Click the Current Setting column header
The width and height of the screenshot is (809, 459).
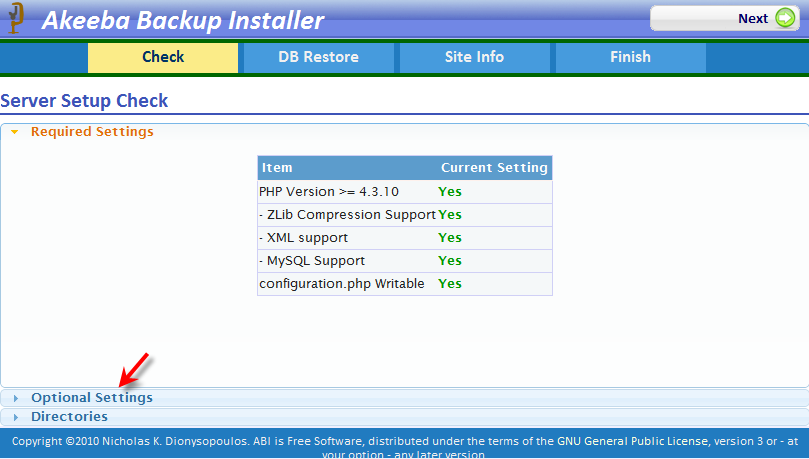(x=494, y=168)
